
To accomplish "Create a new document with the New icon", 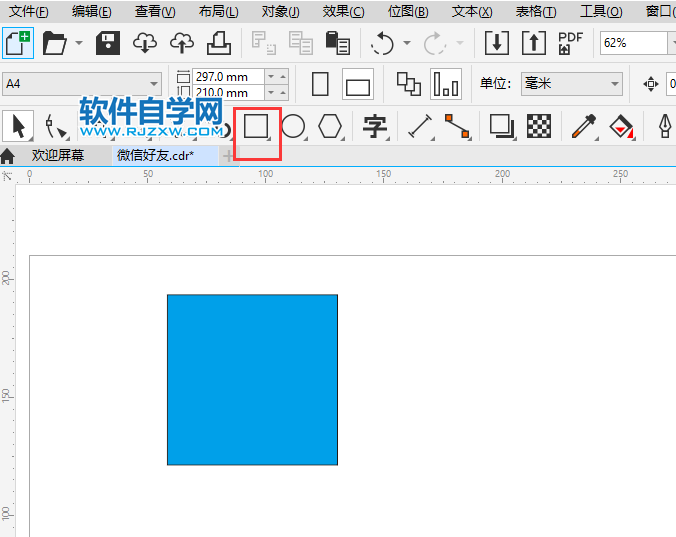I will point(18,43).
